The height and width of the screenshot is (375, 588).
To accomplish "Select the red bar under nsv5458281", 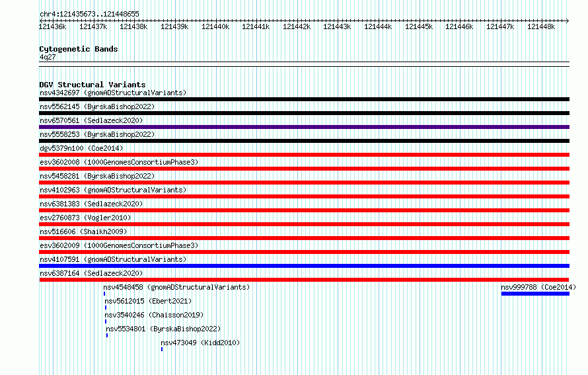I will (x=304, y=183).
